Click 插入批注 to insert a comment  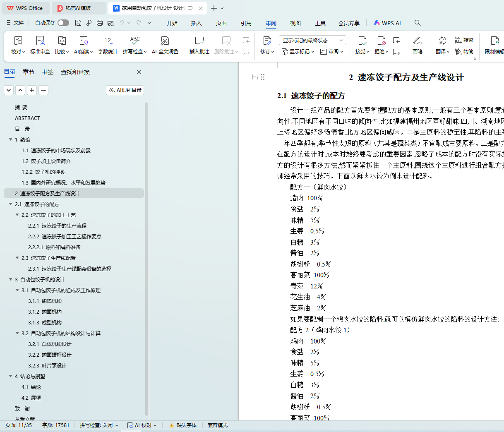199,41
